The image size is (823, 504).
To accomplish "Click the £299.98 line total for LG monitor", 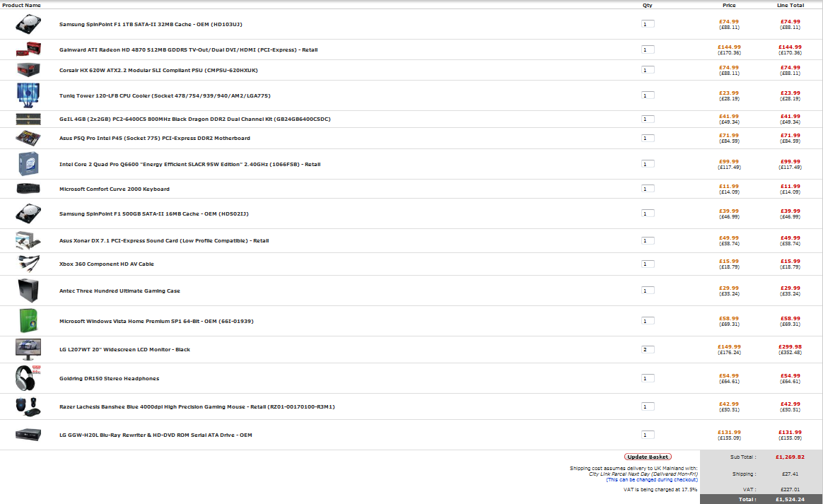I will 790,347.
